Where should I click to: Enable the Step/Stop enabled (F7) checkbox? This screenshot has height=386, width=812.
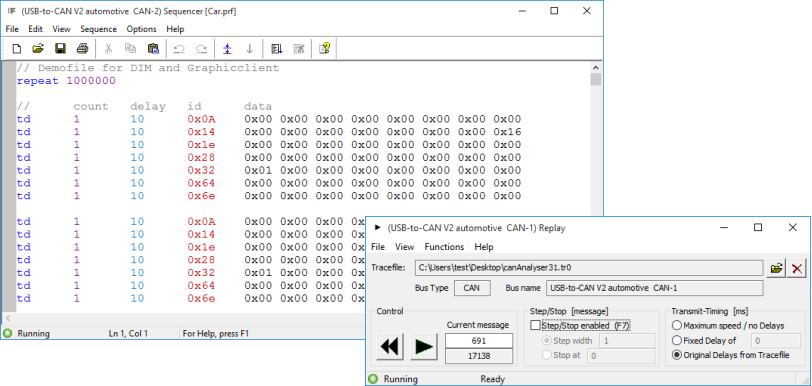click(535, 326)
